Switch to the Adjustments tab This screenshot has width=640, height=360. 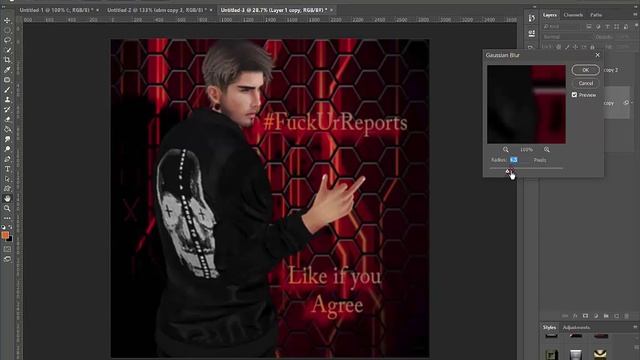point(576,327)
